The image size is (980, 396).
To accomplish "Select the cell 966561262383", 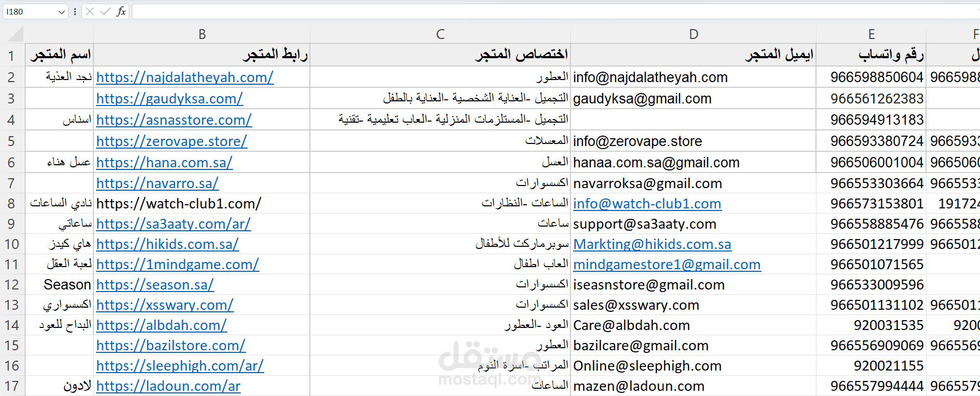I will click(x=872, y=99).
